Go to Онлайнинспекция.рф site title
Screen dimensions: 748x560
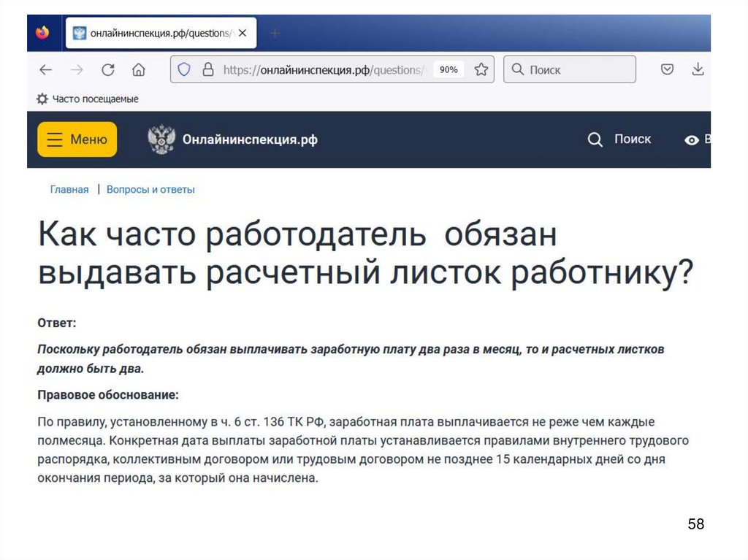pos(250,139)
